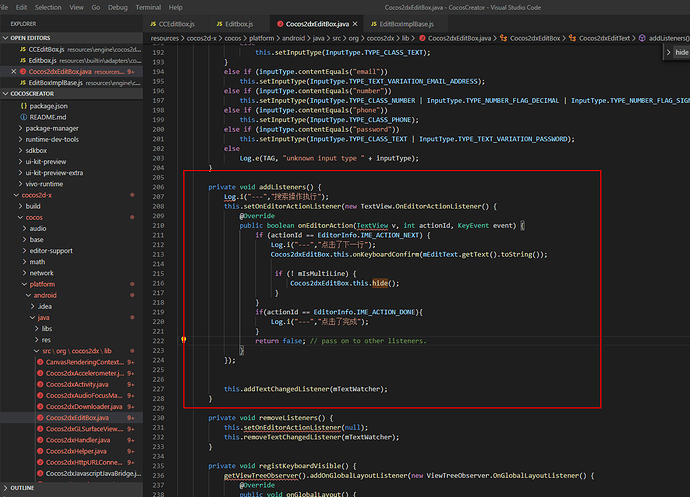The width and height of the screenshot is (690, 497).
Task: Open the Terminal menu
Action: [148, 7]
